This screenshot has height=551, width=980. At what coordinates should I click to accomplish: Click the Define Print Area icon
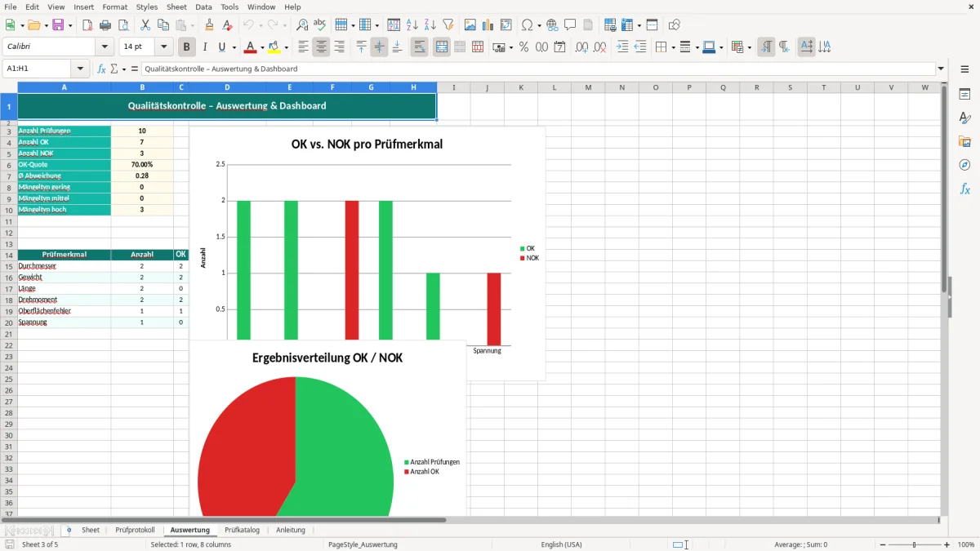pyautogui.click(x=610, y=25)
